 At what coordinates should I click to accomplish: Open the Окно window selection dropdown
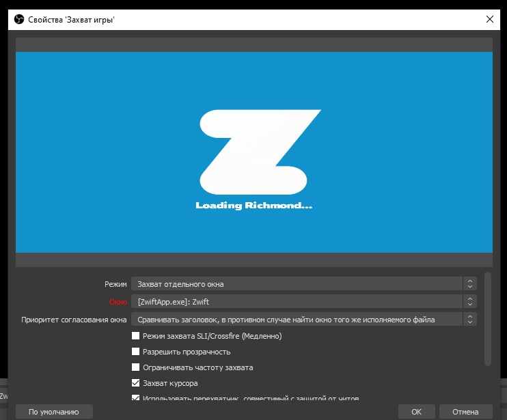coord(303,302)
